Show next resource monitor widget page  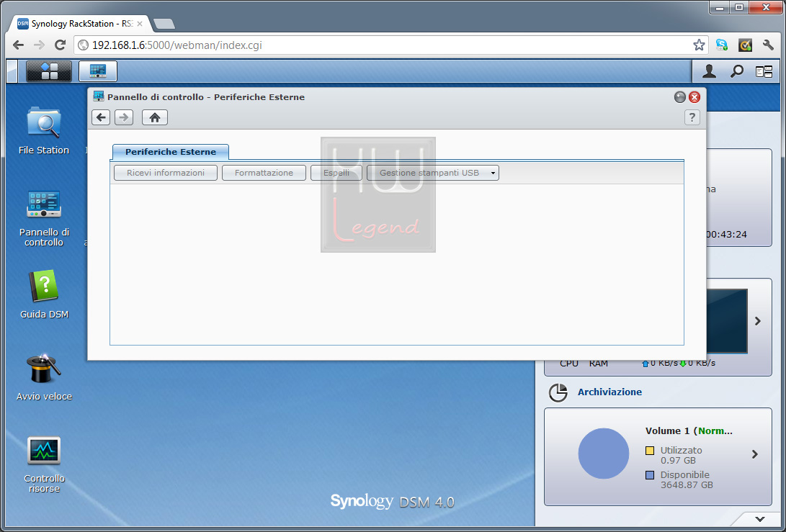coord(758,321)
